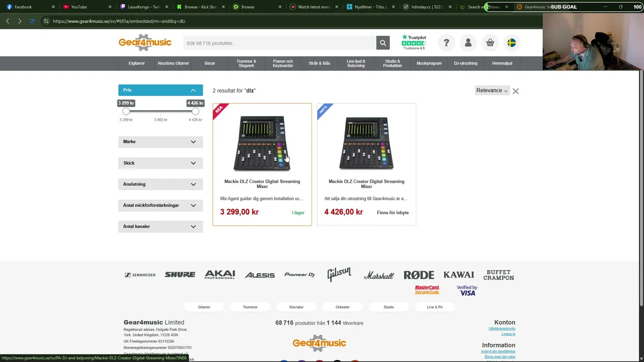Click the Kawai brand logo
The width and height of the screenshot is (644, 362).
(x=458, y=275)
